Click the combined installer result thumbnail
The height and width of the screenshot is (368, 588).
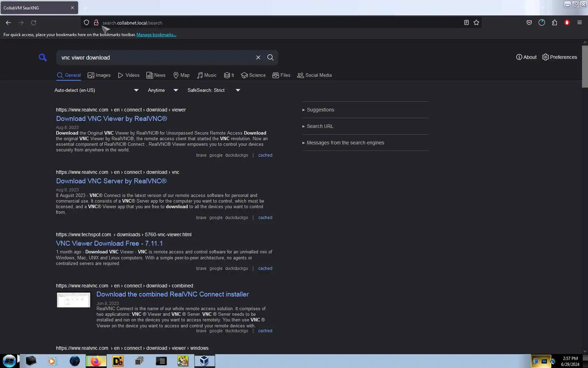(73, 300)
